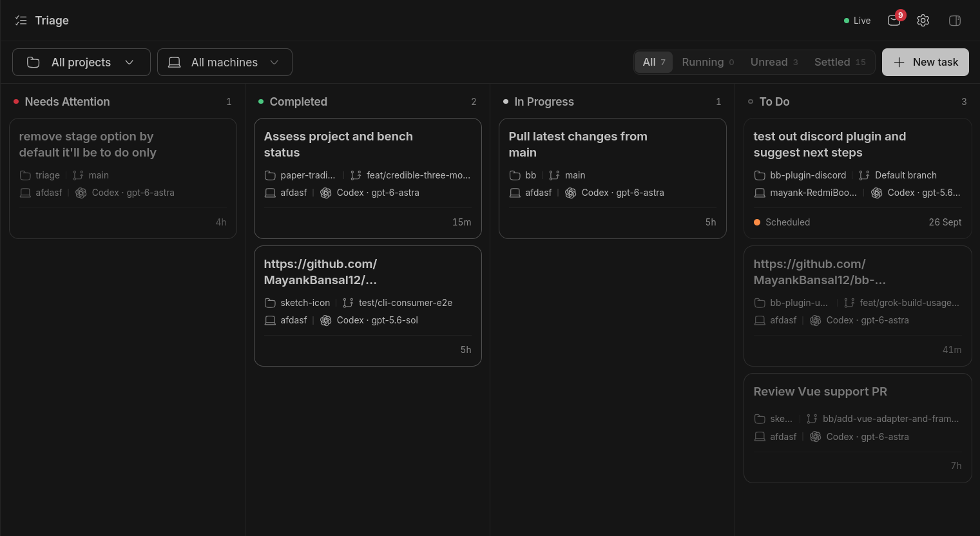This screenshot has height=536, width=980.
Task: Click the Live status indicator
Action: 857,21
